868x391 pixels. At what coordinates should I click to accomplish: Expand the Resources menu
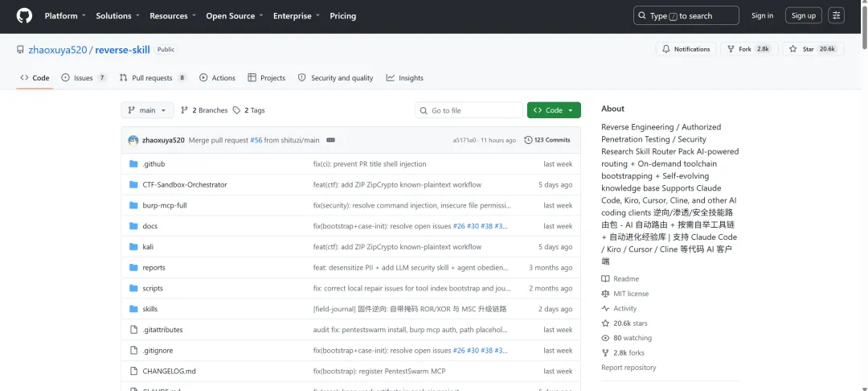[173, 15]
